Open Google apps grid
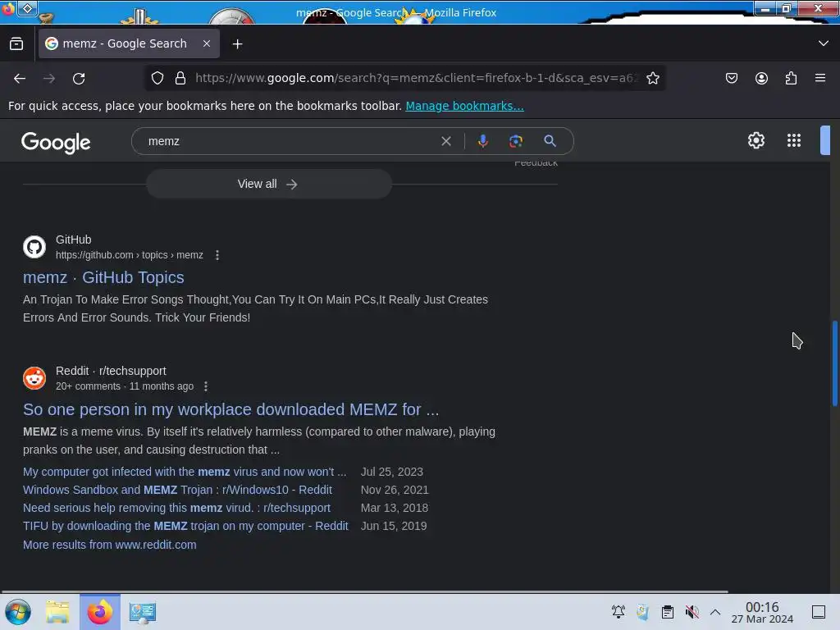Image resolution: width=840 pixels, height=630 pixels. 794,140
